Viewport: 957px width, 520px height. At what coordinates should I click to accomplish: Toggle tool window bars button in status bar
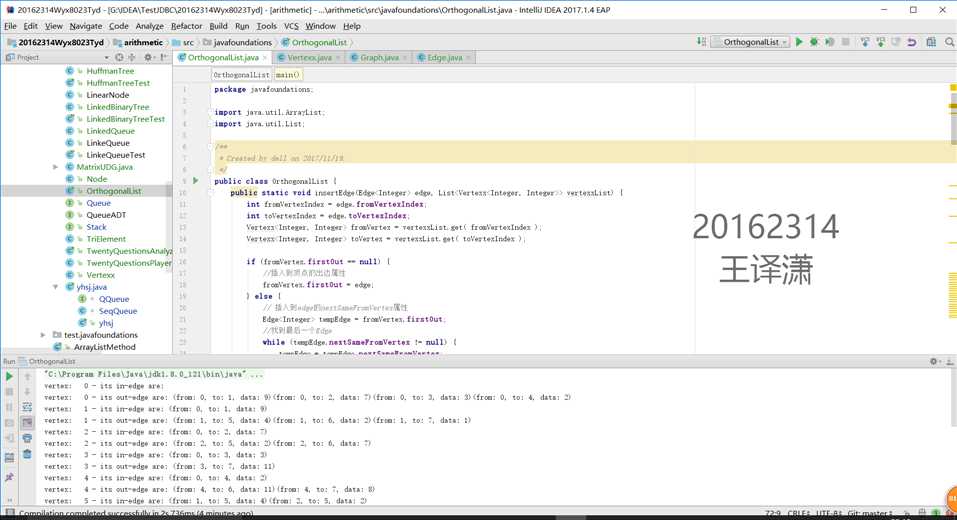click(10, 513)
